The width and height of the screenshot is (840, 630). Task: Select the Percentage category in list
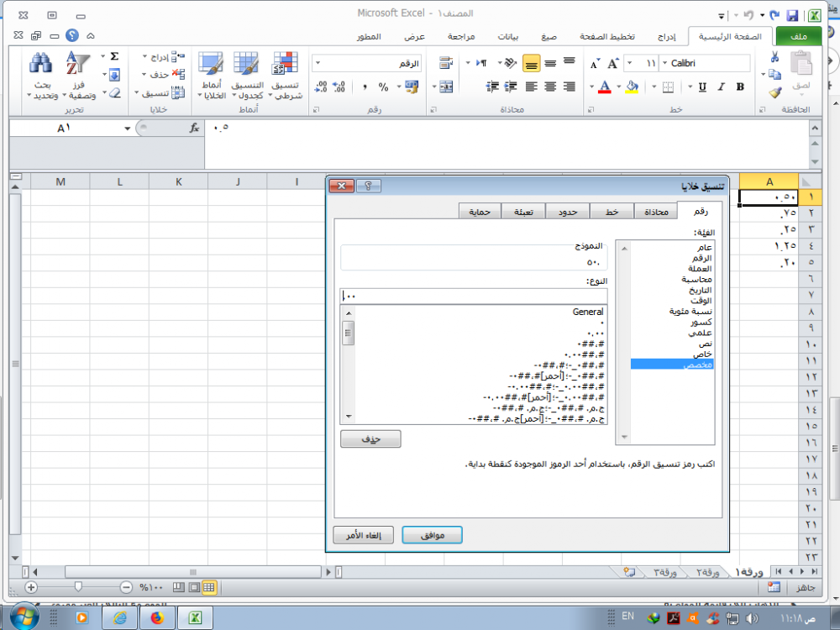point(690,312)
